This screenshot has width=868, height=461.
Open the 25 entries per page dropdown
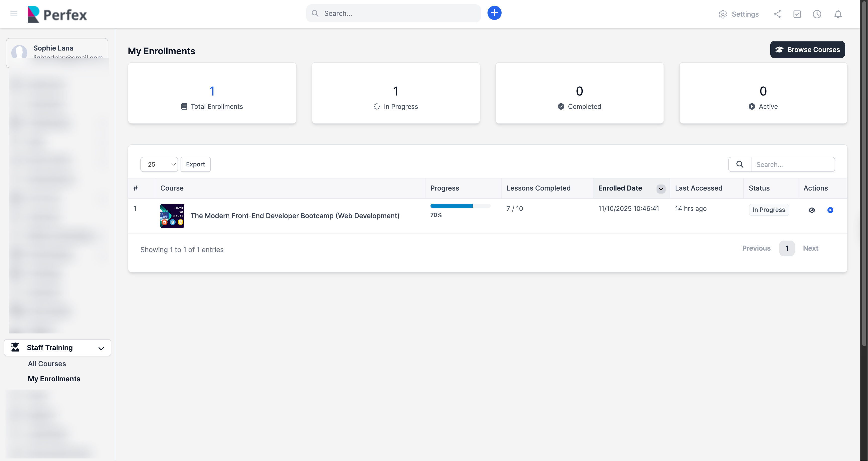pos(159,164)
